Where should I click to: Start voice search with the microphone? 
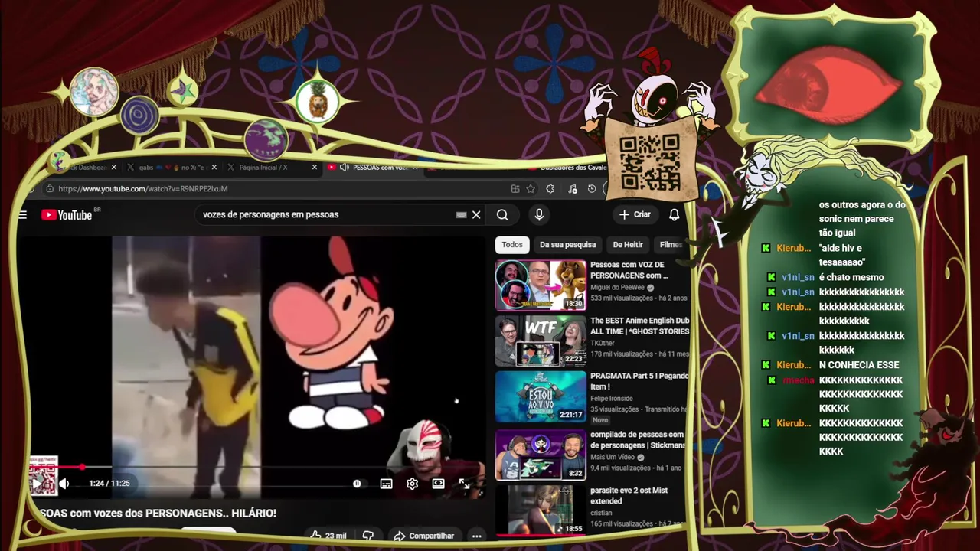[x=539, y=215]
